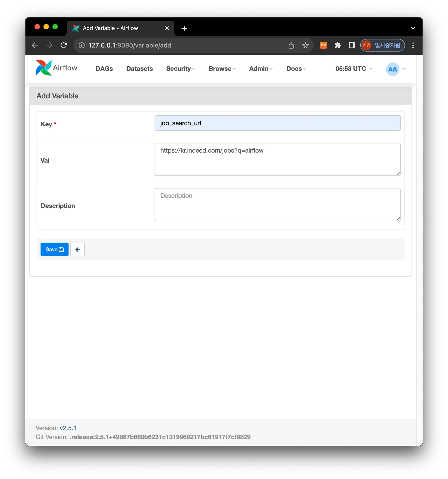Open the Chrome extensions puzzle icon

coord(338,45)
